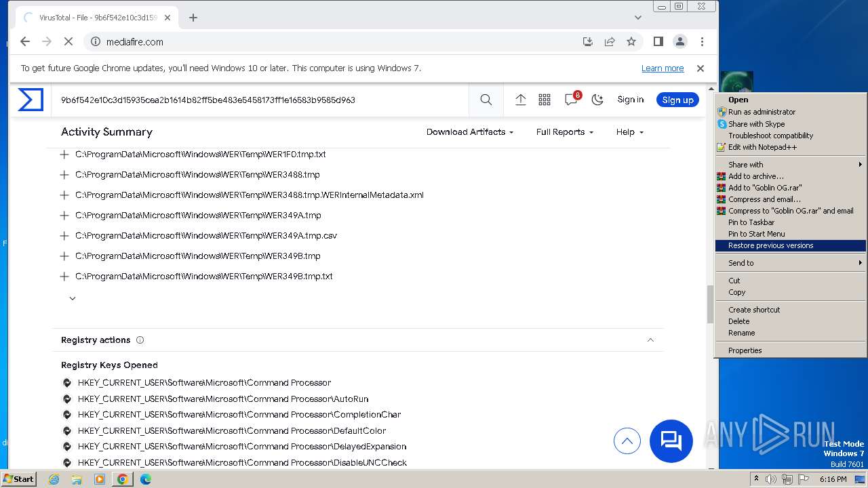Viewport: 868px width, 488px height.
Task: Open the Full Reports dropdown
Action: click(x=565, y=132)
